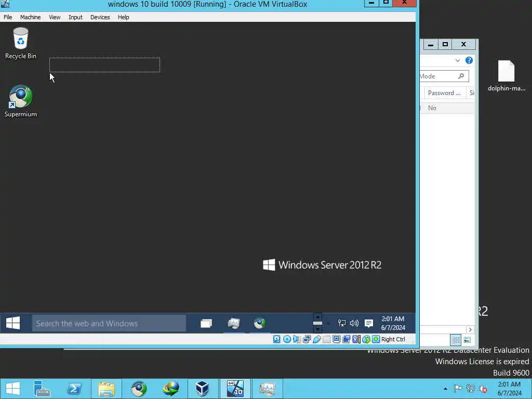Click the VirtualBox network adapters indicator
This screenshot has width=532, height=399.
coord(307,339)
